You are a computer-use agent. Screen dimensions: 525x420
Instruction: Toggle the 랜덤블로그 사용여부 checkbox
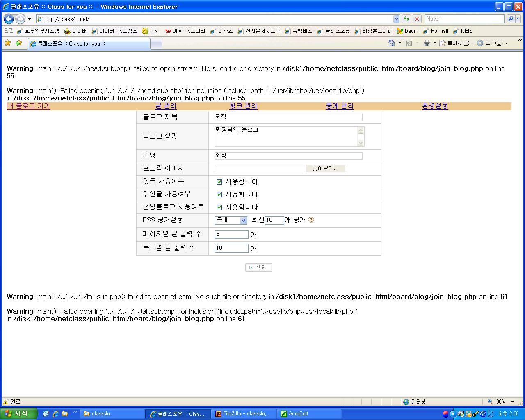(x=219, y=207)
